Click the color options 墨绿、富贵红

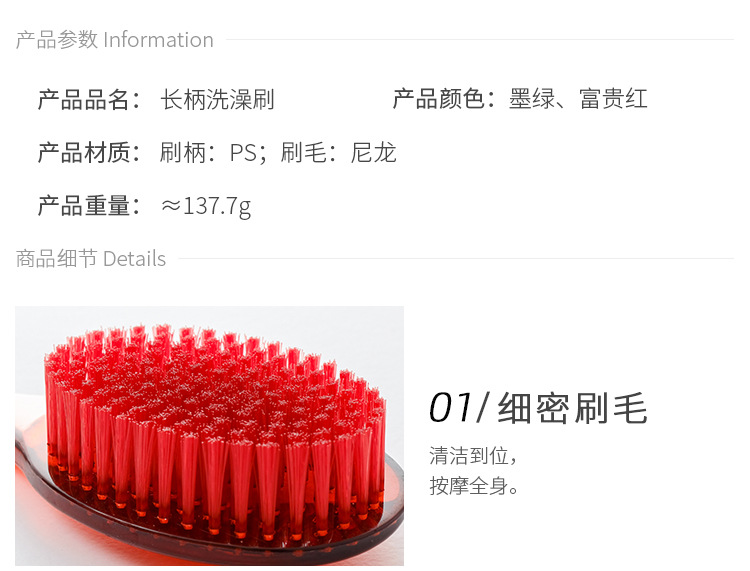point(578,99)
